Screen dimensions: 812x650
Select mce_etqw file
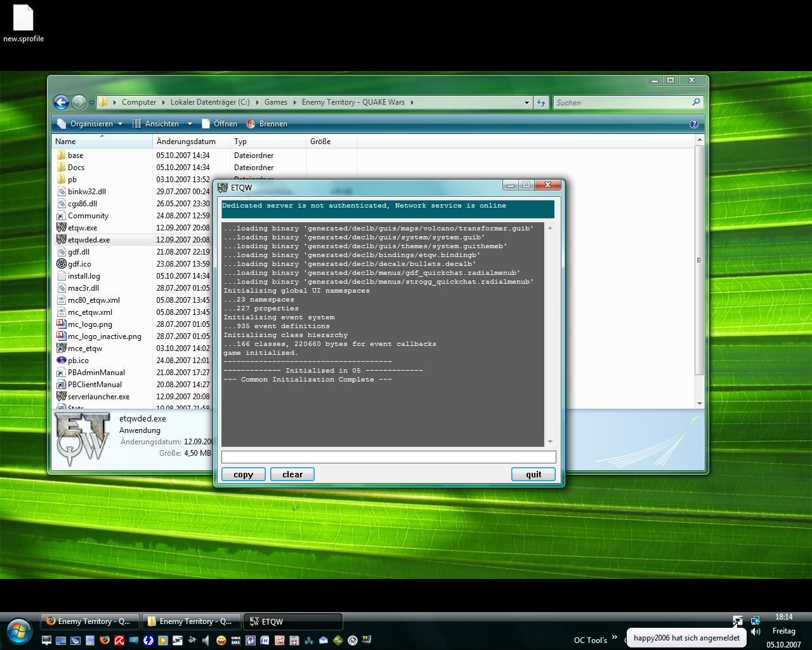[85, 348]
